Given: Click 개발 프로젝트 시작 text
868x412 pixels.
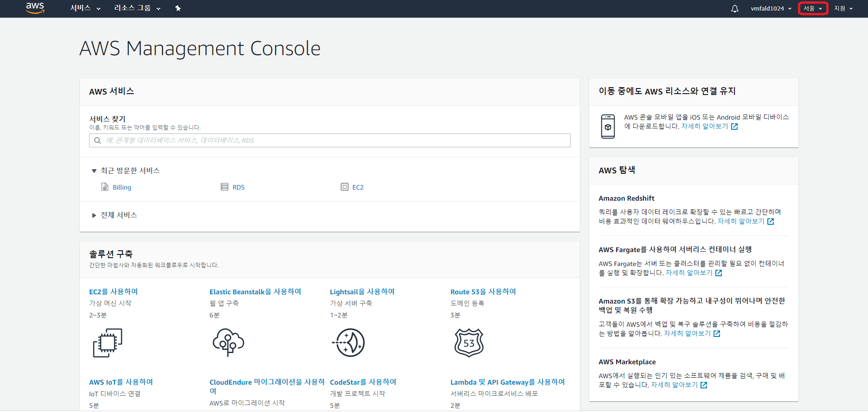Looking at the screenshot, I should (358, 393).
